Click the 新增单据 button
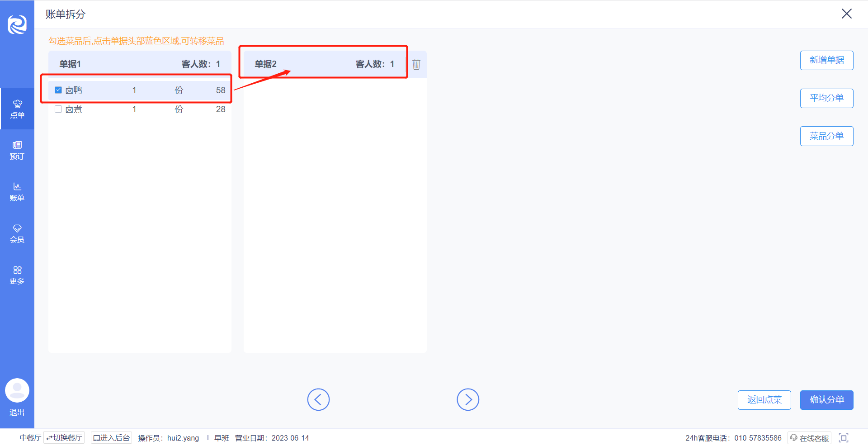 (826, 60)
